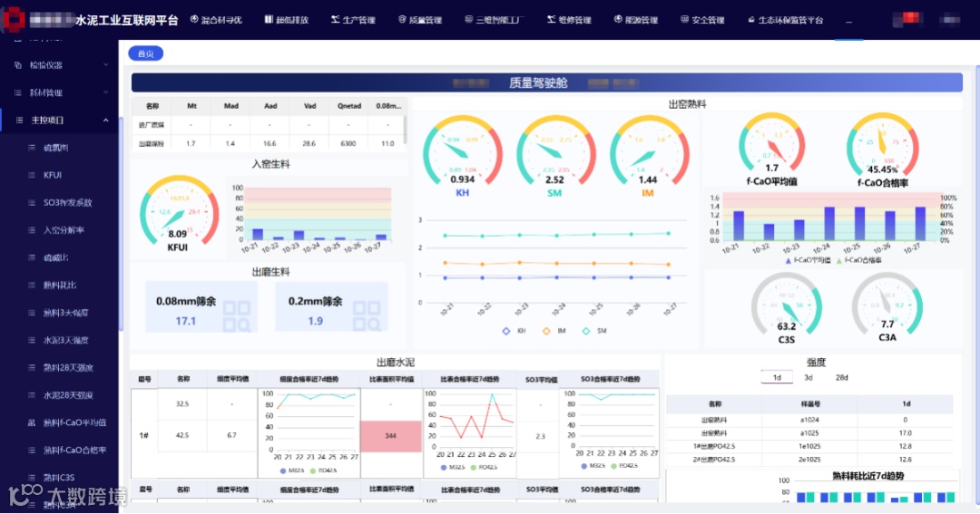Screen dimensions: 980x514
Task: Click the 维修管理 icon in top navigation
Action: 551,19
